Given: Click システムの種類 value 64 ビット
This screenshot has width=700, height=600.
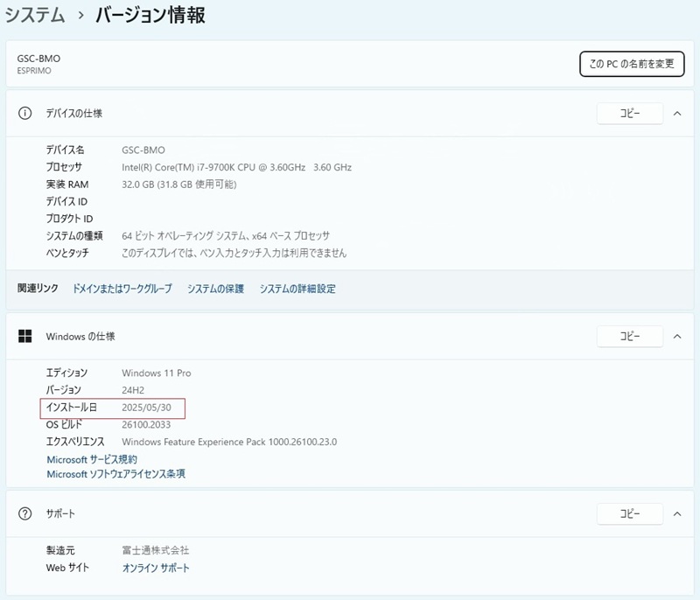Looking at the screenshot, I should coord(226,235).
